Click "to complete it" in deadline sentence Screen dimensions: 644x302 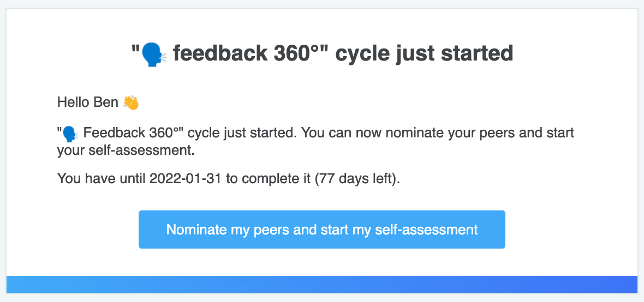pos(268,179)
